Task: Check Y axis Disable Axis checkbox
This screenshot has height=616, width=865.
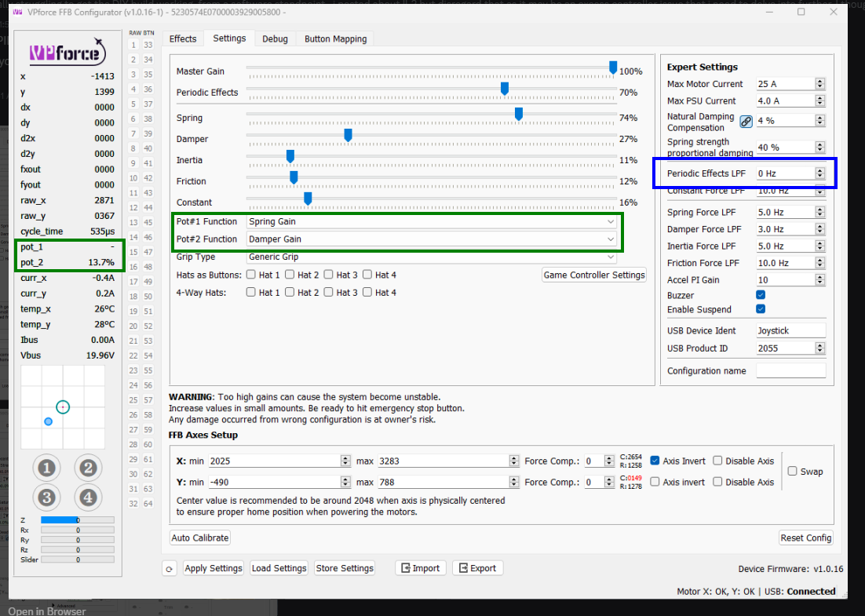Action: [717, 482]
